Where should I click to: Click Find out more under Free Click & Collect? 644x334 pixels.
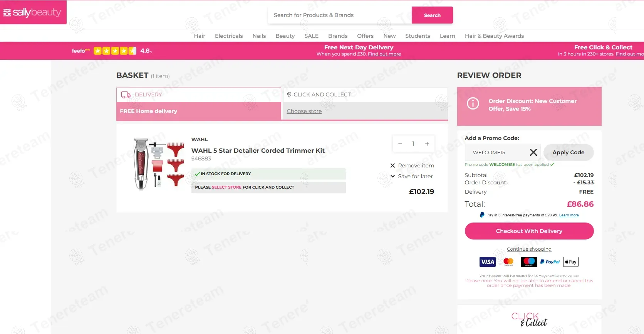[x=630, y=54]
